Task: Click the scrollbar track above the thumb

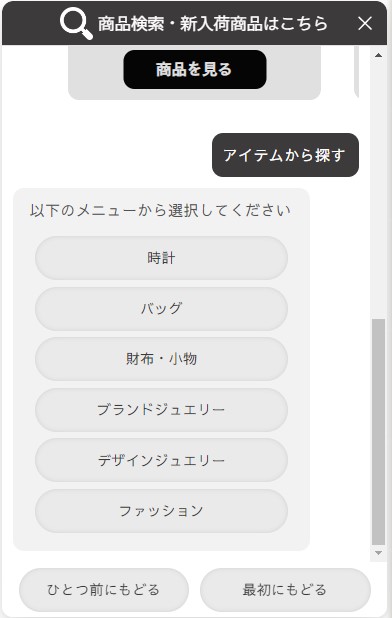Action: [x=379, y=189]
